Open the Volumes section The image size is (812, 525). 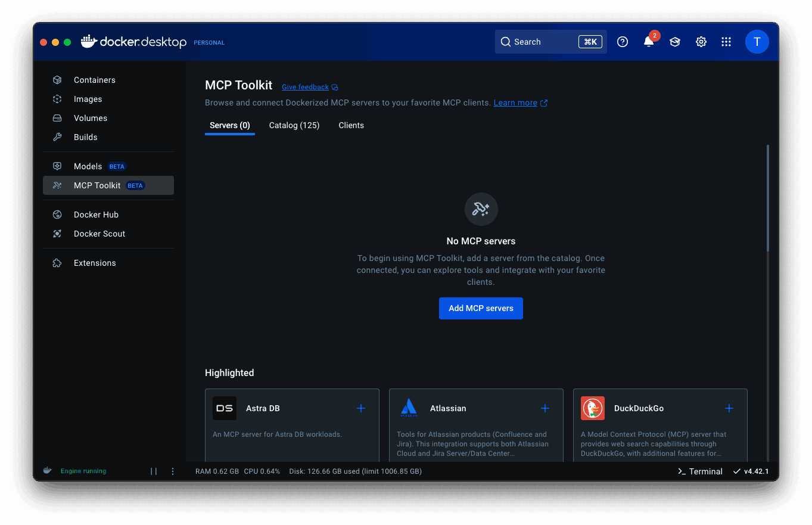coord(91,118)
